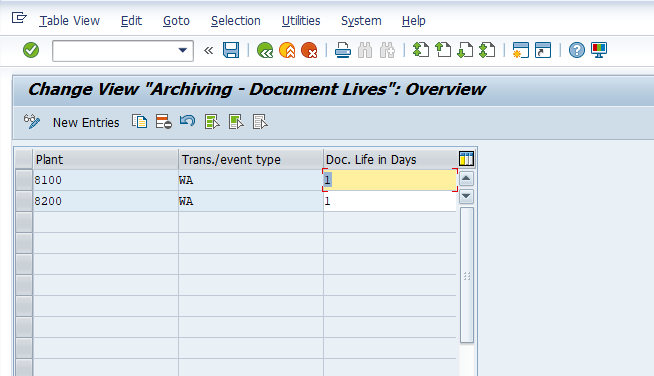The image size is (654, 376).
Task: Open the Utilities menu
Action: [x=301, y=20]
